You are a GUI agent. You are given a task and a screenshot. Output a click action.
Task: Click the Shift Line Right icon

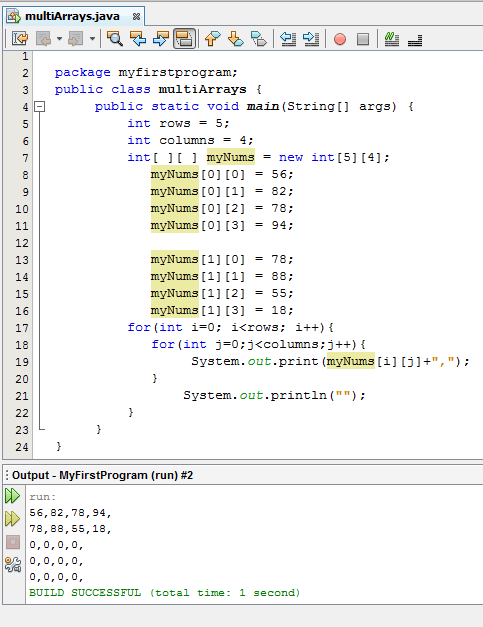coord(311,39)
